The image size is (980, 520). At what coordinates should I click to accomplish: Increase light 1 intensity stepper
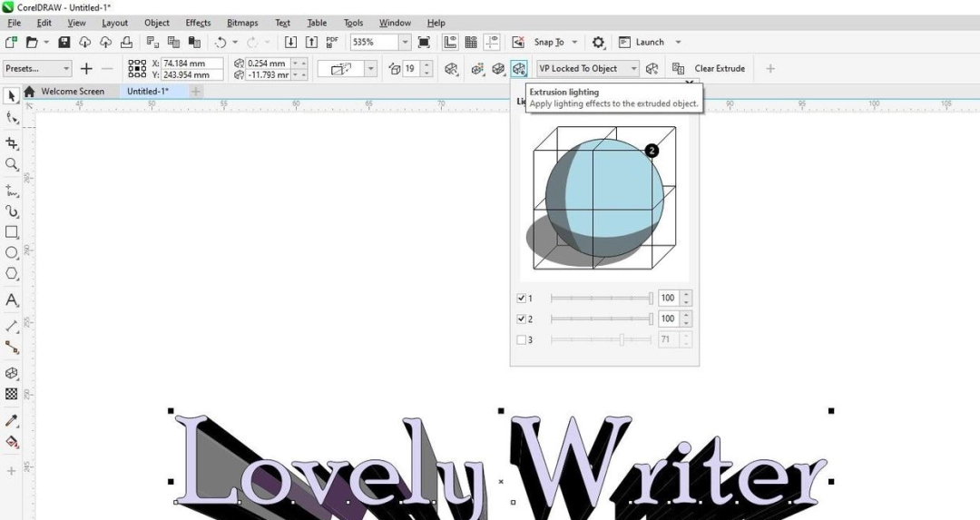686,294
